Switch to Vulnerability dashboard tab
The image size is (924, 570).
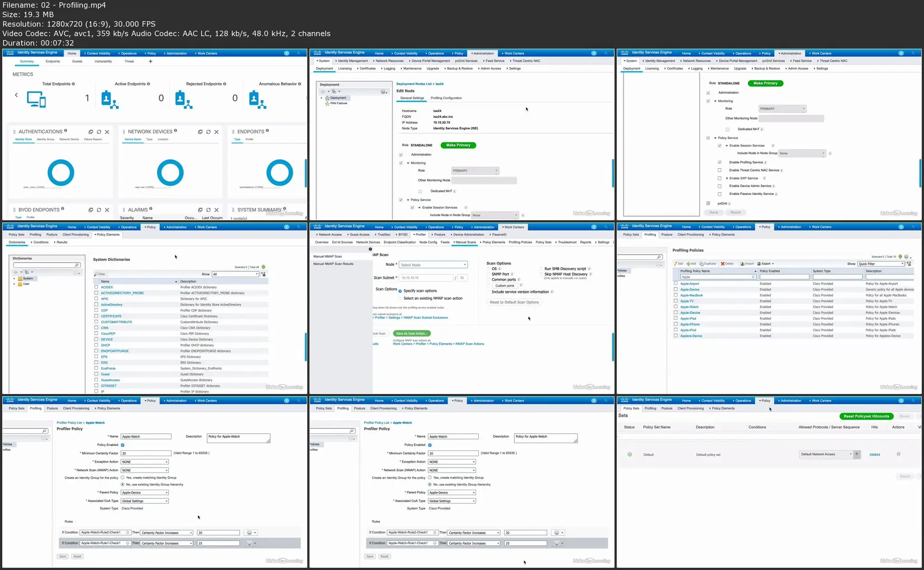coord(103,61)
